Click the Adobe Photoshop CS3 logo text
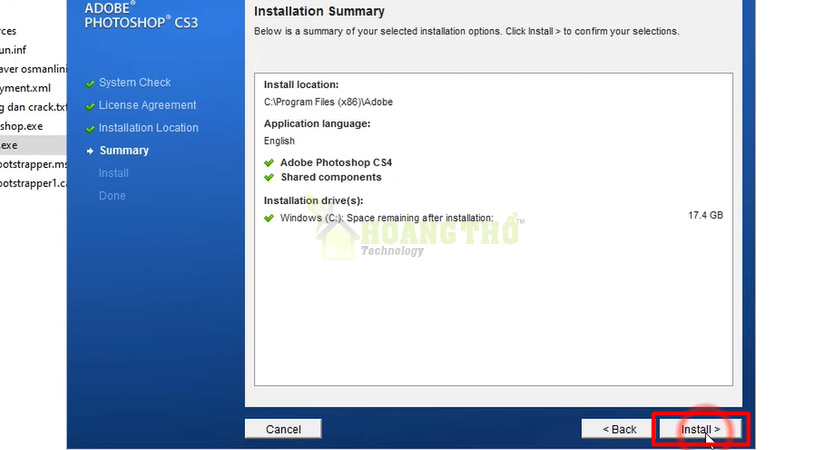This screenshot has height=450, width=820. (x=141, y=15)
